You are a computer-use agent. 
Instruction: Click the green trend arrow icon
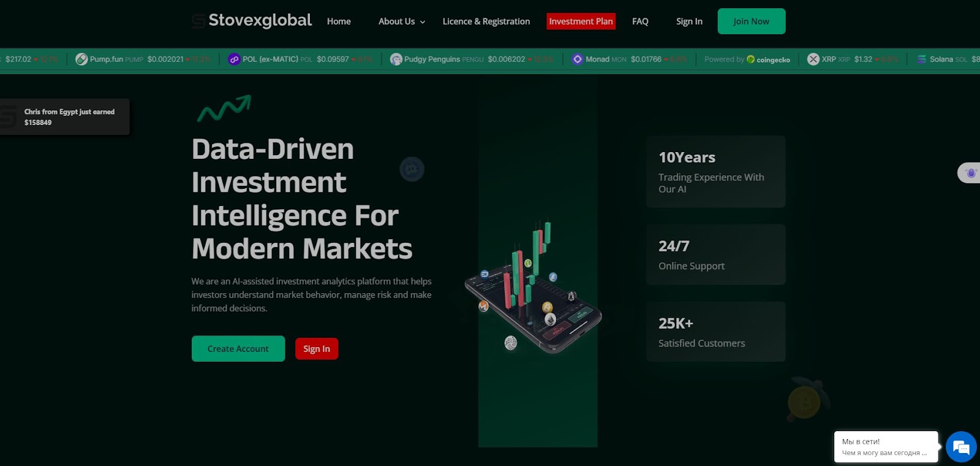[224, 108]
